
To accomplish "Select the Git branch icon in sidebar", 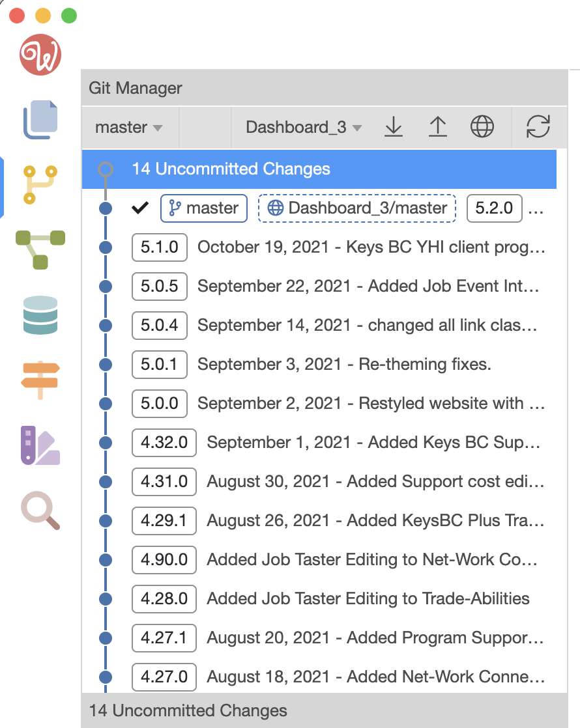I will 40,185.
